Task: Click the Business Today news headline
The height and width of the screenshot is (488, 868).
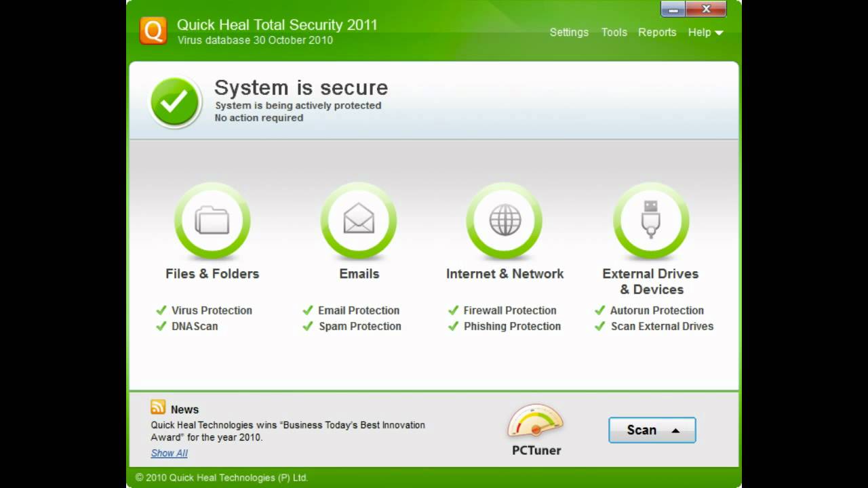Action: click(288, 431)
